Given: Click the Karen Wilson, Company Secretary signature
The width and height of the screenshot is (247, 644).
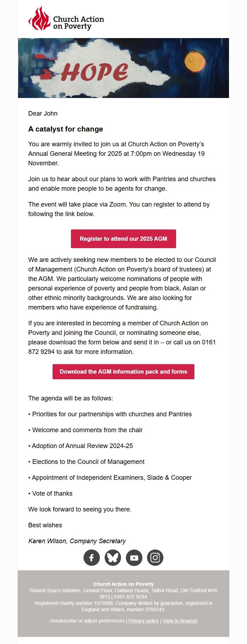Looking at the screenshot, I should (x=77, y=541).
